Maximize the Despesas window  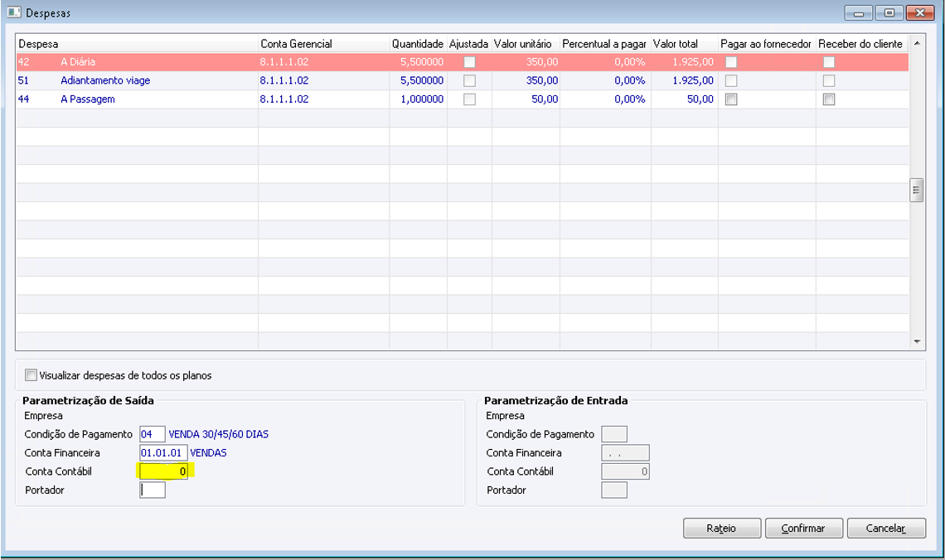coord(889,12)
